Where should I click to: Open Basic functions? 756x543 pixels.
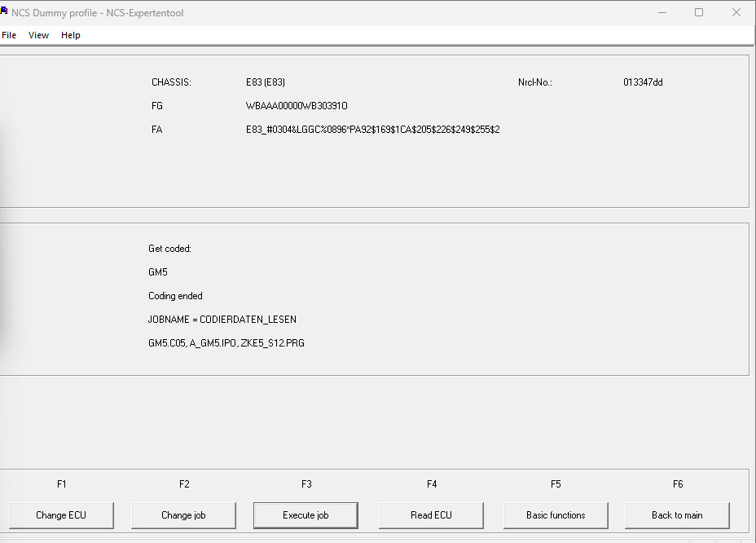(556, 515)
